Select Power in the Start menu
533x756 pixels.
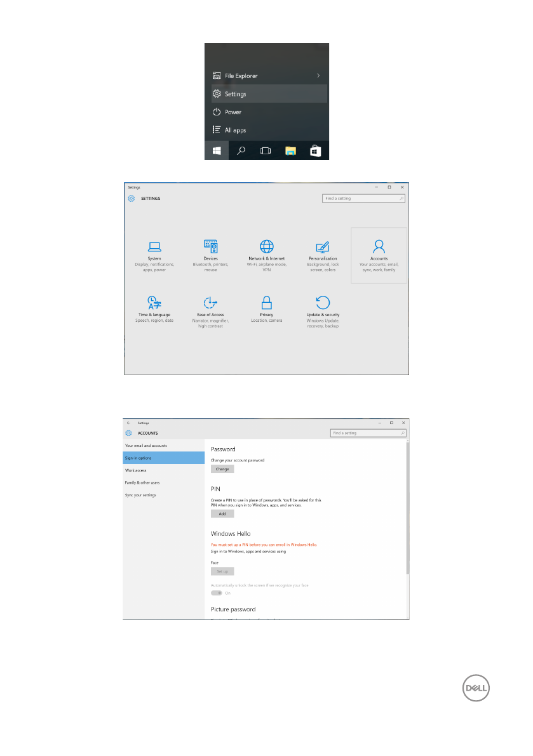(233, 112)
